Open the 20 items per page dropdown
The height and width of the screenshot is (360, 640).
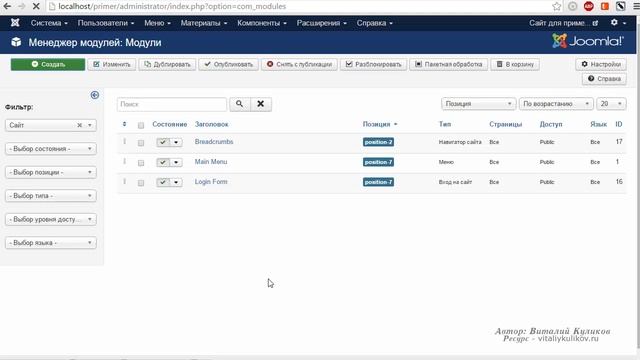(x=611, y=104)
